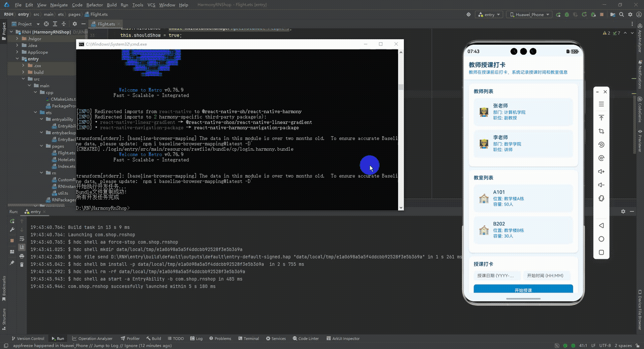Click Collapse All icon in Project panel
644x349 pixels.
click(64, 24)
